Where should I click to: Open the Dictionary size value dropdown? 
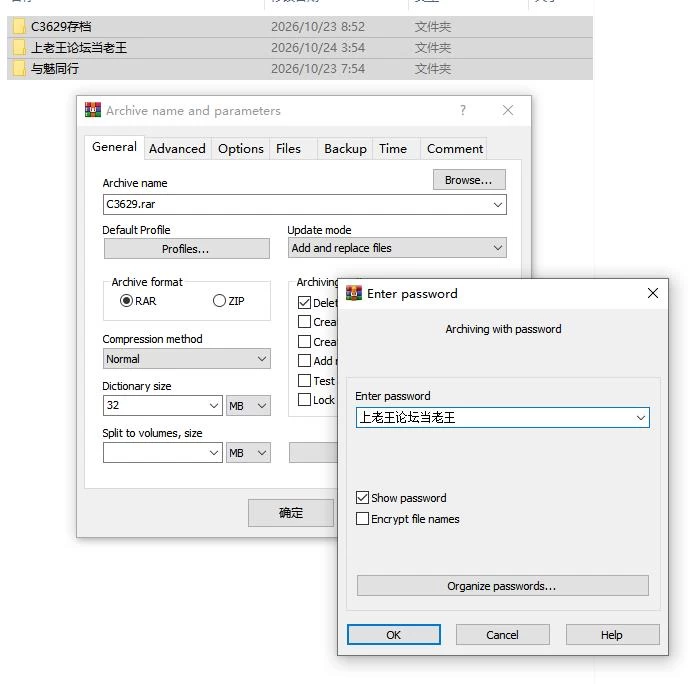tap(214, 405)
